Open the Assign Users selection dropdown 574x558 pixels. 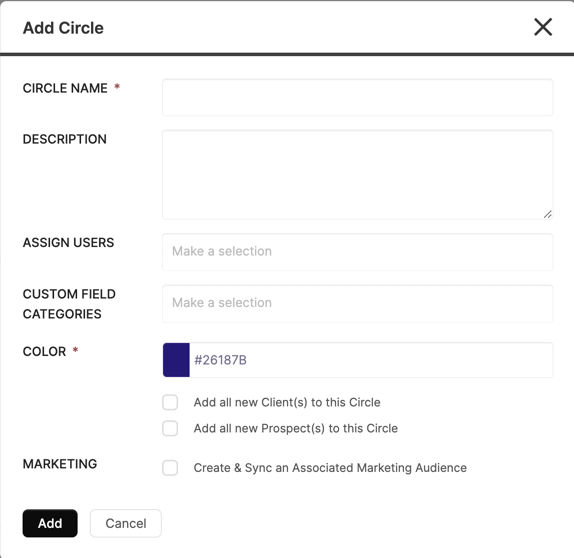click(358, 252)
